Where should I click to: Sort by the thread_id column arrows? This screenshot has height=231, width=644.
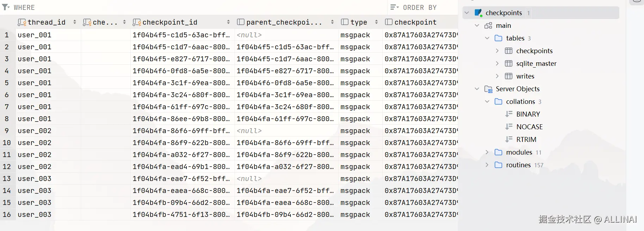click(75, 22)
